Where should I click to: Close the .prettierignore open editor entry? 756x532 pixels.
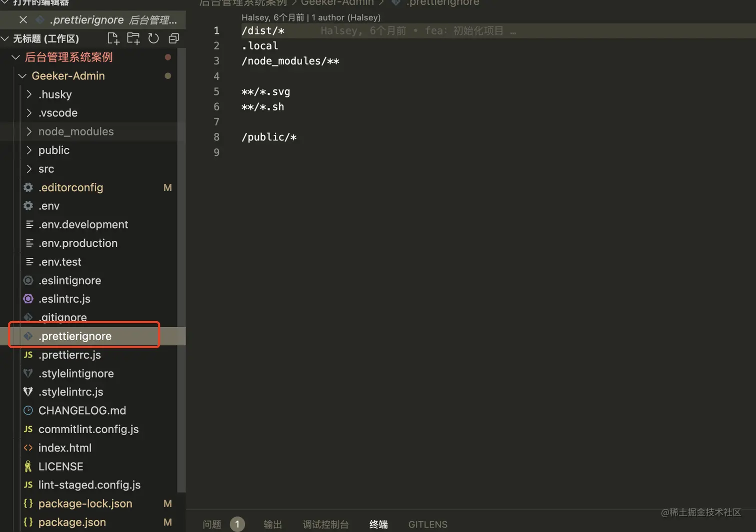click(23, 20)
